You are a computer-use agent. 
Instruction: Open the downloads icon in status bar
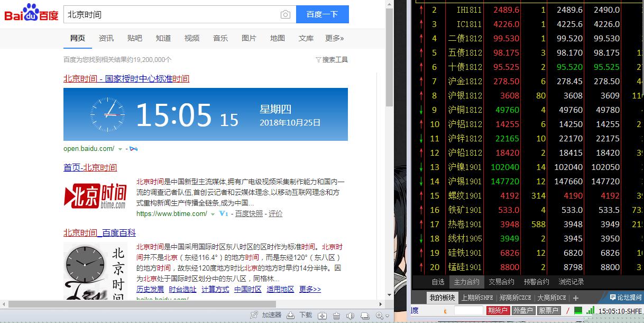290,315
